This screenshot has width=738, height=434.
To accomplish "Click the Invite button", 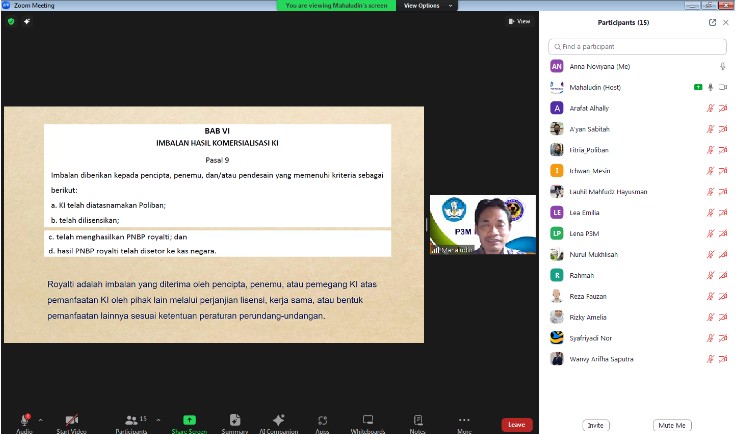I will tap(595, 425).
